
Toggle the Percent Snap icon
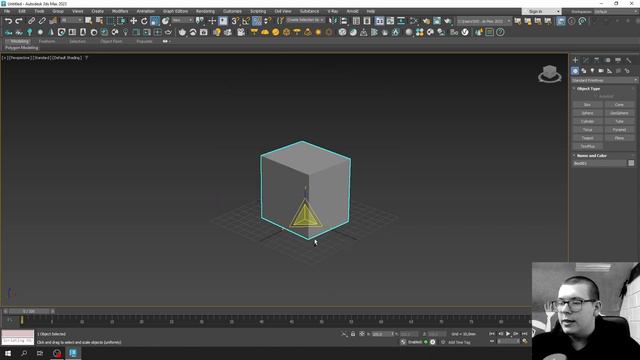click(x=257, y=21)
